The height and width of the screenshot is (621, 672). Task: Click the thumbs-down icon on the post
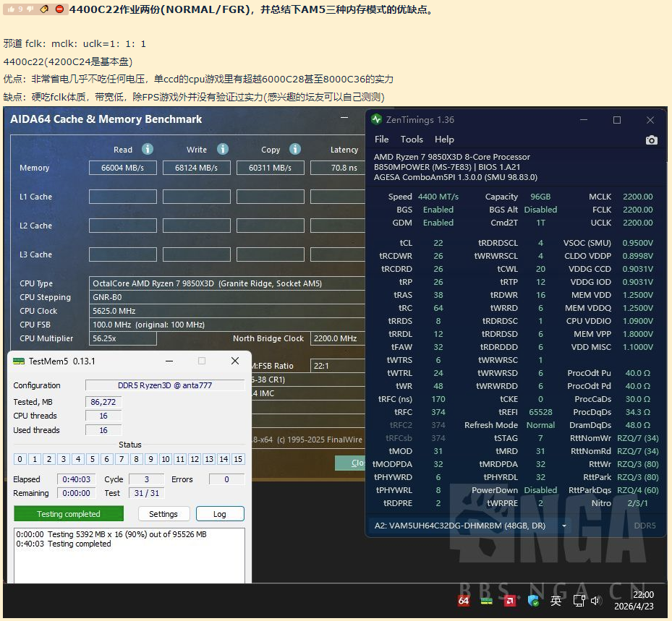click(30, 9)
